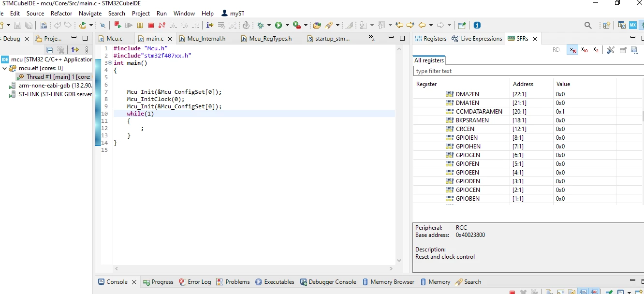The image size is (644, 294).
Task: Click the SFR settings tools icon
Action: click(x=611, y=50)
